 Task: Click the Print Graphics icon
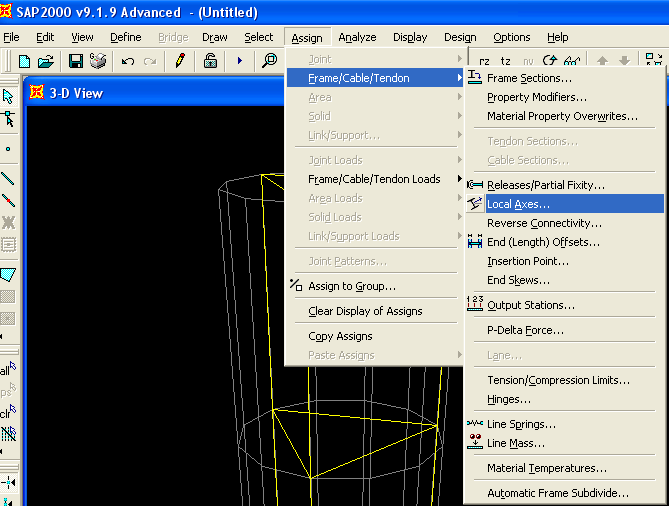[x=98, y=61]
